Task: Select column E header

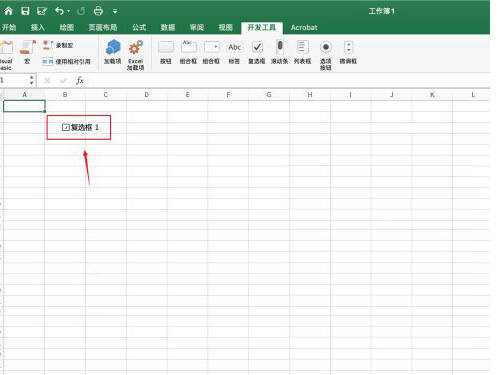Action: pos(187,95)
